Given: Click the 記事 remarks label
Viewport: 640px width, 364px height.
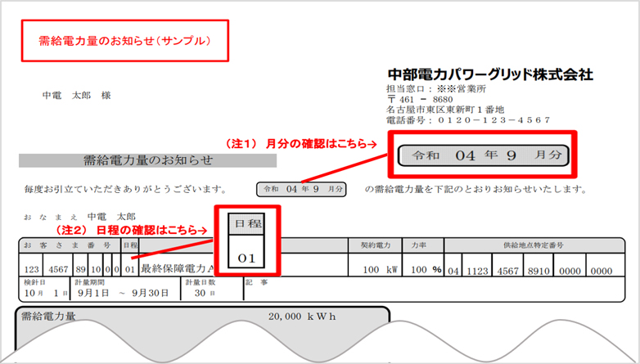Looking at the screenshot, I should (x=257, y=282).
